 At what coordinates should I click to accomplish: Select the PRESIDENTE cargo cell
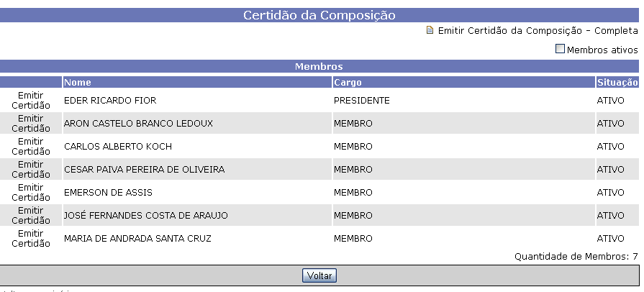(x=361, y=101)
